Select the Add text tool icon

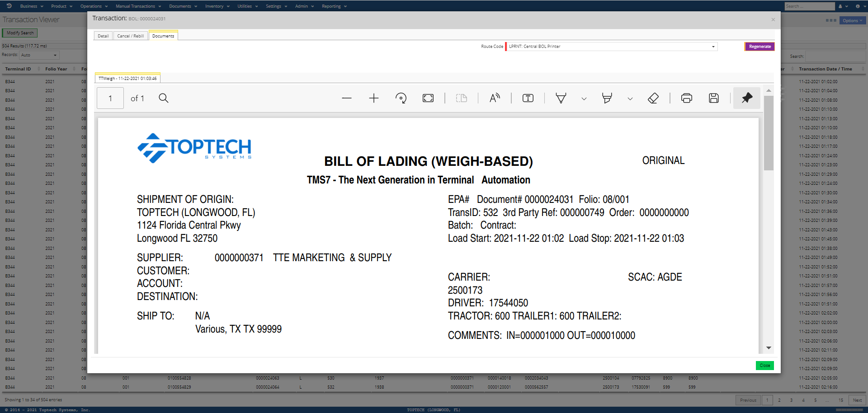point(528,99)
